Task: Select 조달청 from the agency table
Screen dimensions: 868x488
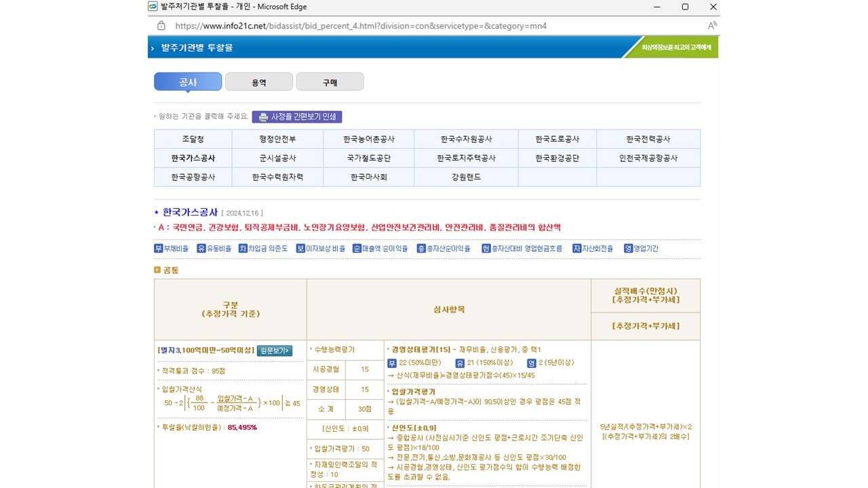Action: 193,139
